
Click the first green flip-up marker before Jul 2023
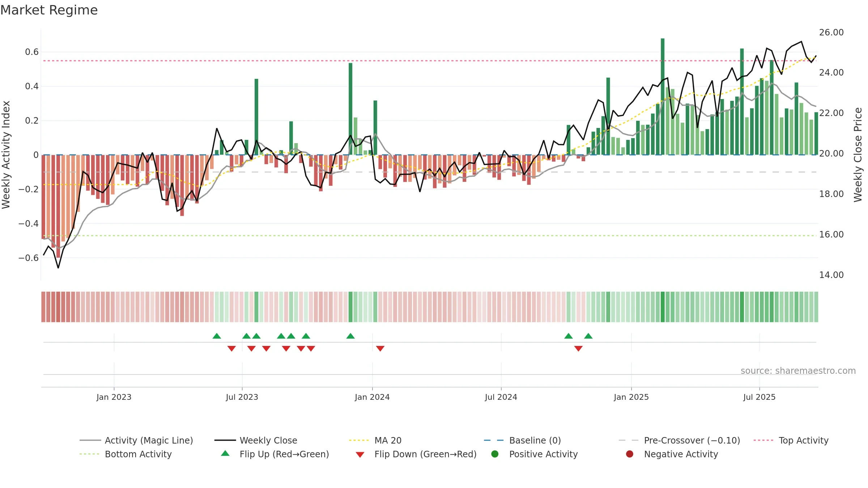coord(217,336)
